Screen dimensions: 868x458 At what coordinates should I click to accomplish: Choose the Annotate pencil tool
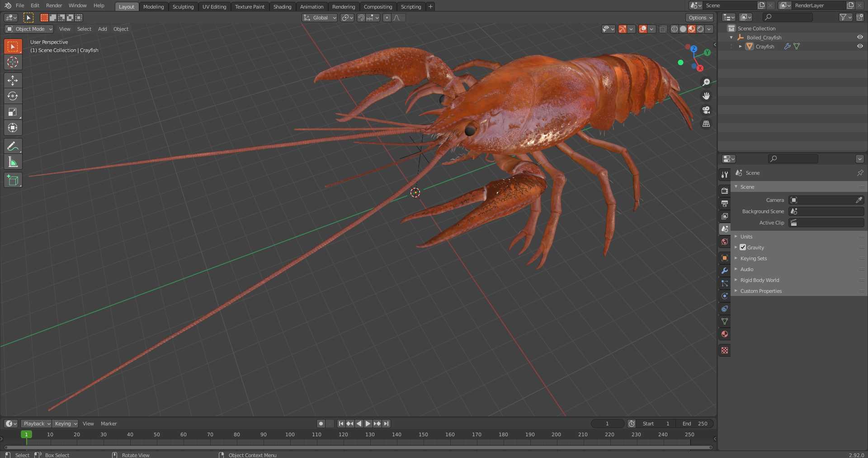pos(13,146)
